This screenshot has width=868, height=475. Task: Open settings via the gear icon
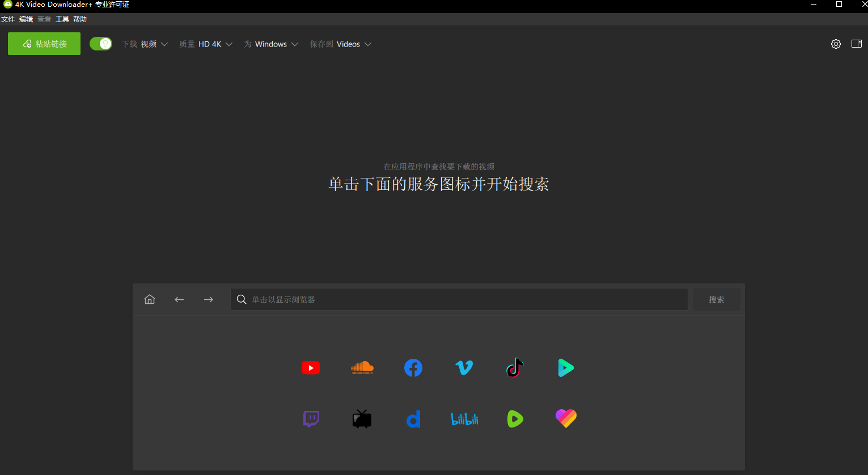[x=836, y=44]
